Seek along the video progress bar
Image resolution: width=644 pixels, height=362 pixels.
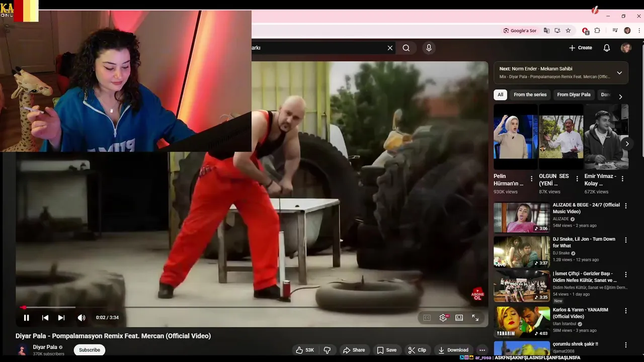click(x=252, y=307)
